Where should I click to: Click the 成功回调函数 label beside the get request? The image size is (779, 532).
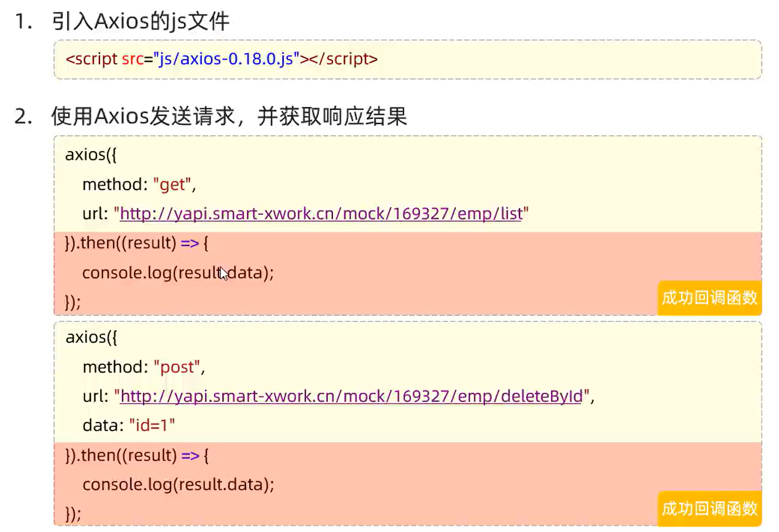[x=709, y=298]
